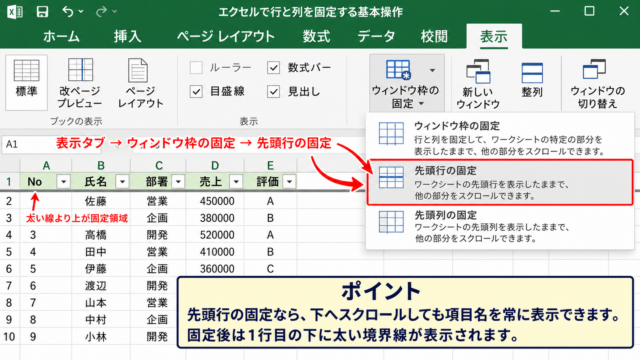The height and width of the screenshot is (360, 640).
Task: Open the 部署 column filter dropdown
Action: pos(178,182)
